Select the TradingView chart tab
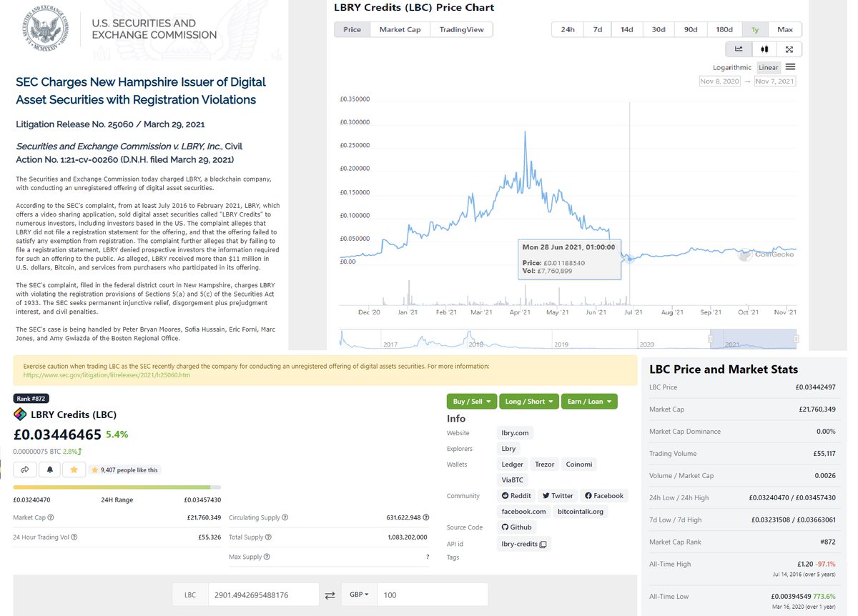 pos(462,29)
